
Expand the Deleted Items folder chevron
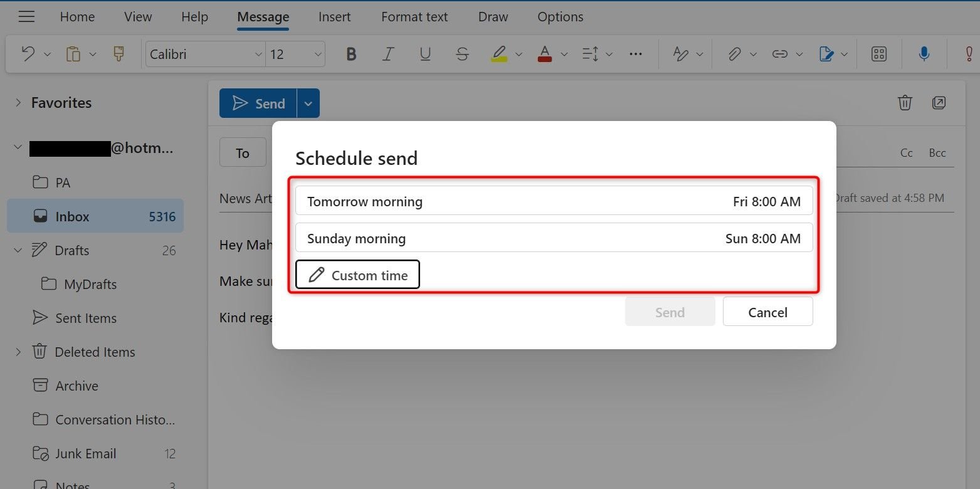pyautogui.click(x=18, y=352)
